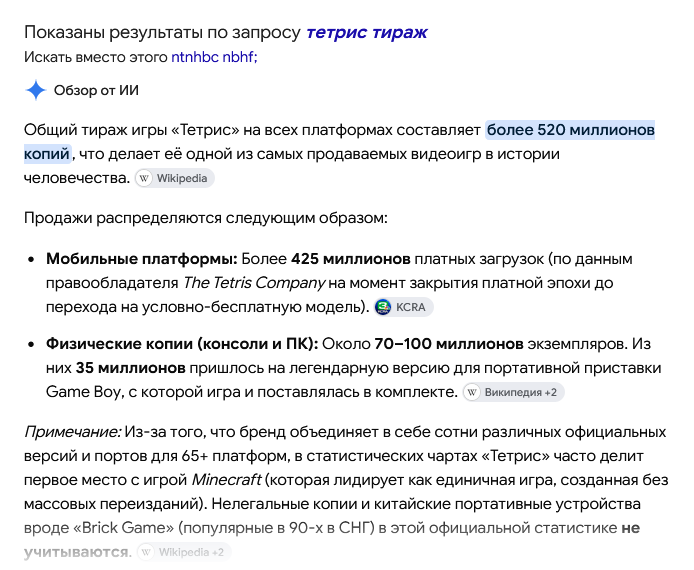Click the blue AI overview sparkle icon
This screenshot has width=694, height=570.
coord(36,90)
